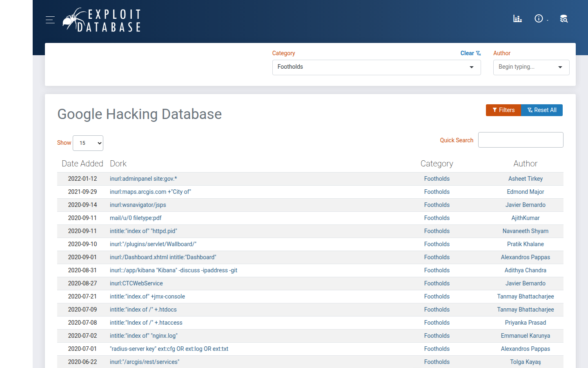Open dork inurl:wsnavigator/jsps
The width and height of the screenshot is (588, 368).
click(138, 205)
